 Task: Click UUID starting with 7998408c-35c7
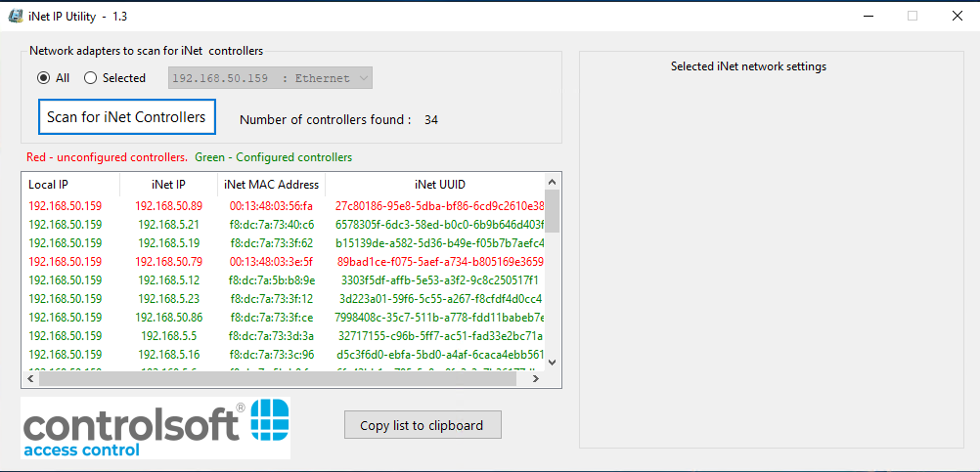click(x=440, y=318)
